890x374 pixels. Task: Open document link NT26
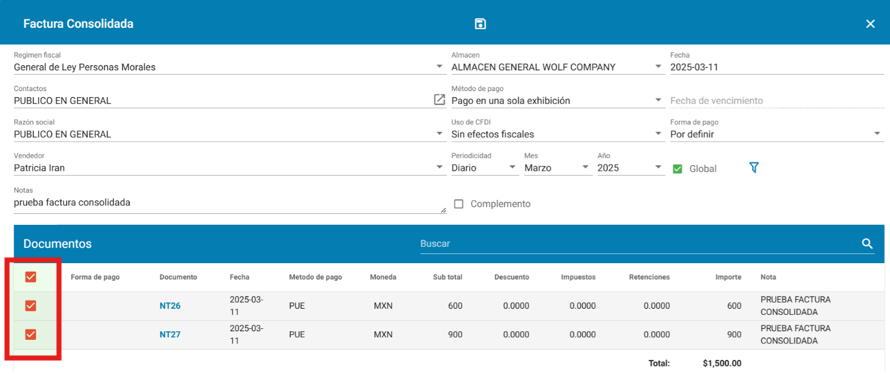[170, 306]
